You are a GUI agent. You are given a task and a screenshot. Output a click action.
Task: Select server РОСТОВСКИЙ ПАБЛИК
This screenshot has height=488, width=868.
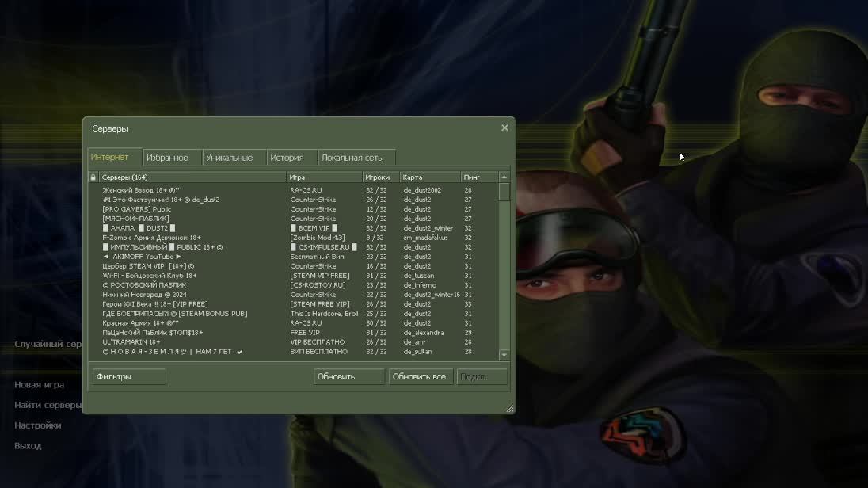tap(293, 285)
